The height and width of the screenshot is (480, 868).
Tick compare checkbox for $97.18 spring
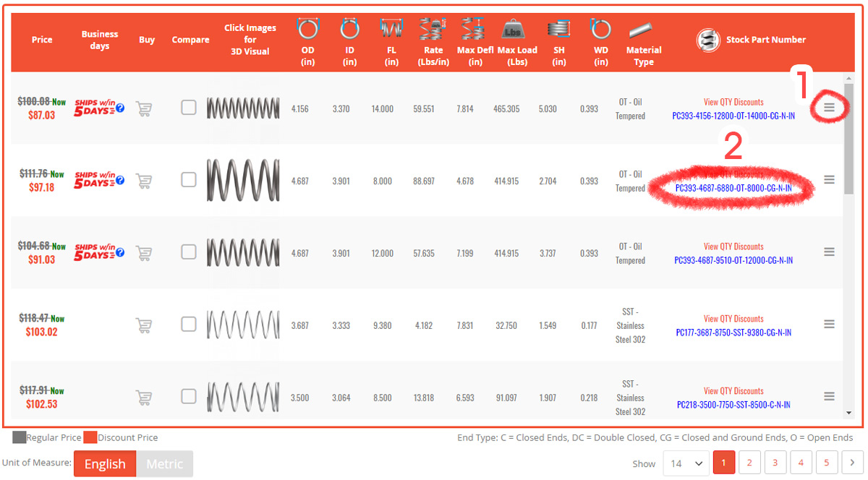(189, 180)
